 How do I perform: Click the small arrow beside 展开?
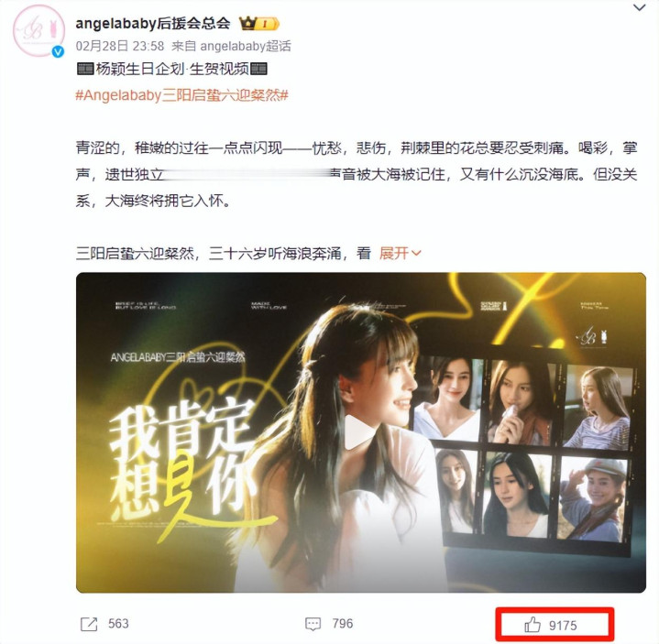pos(416,253)
